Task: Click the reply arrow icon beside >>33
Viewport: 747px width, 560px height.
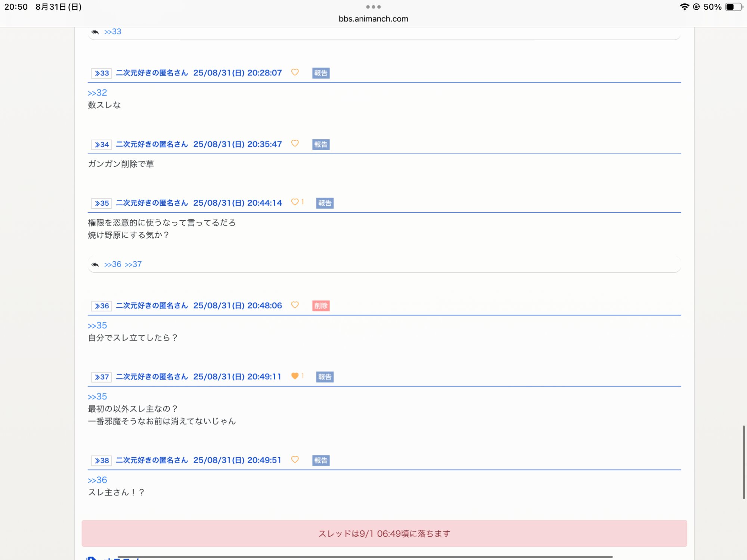Action: pos(95,32)
